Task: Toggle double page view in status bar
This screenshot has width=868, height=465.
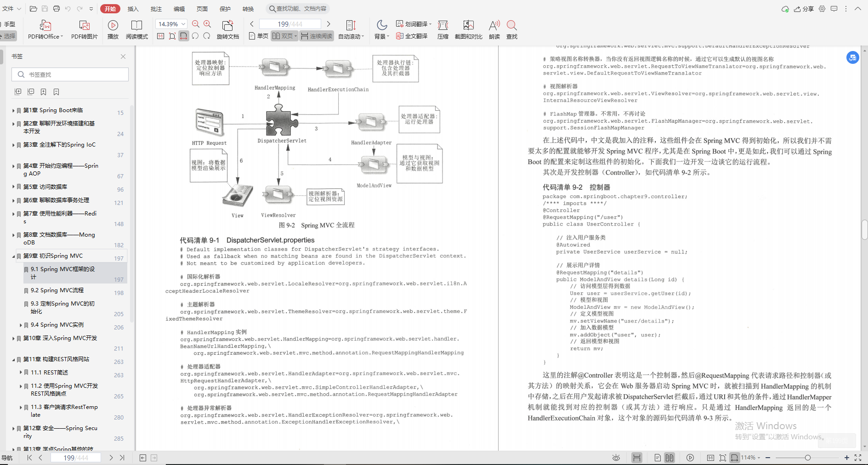Action: pos(669,458)
